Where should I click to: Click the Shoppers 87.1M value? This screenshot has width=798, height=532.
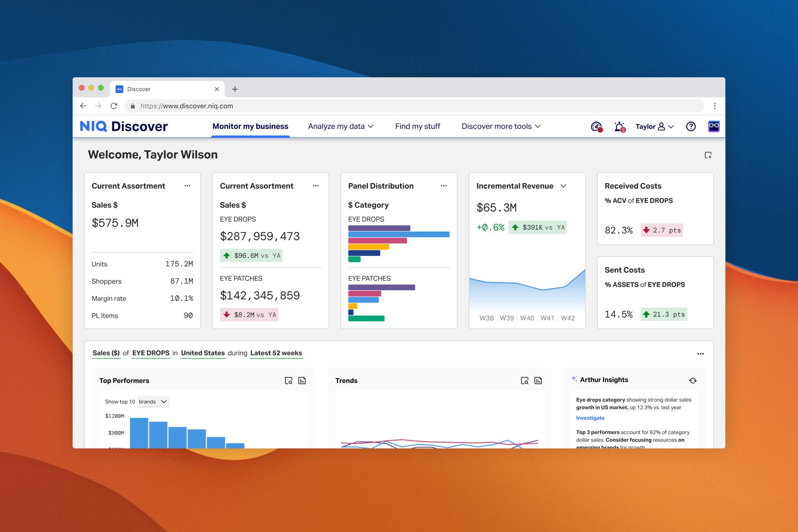point(182,281)
